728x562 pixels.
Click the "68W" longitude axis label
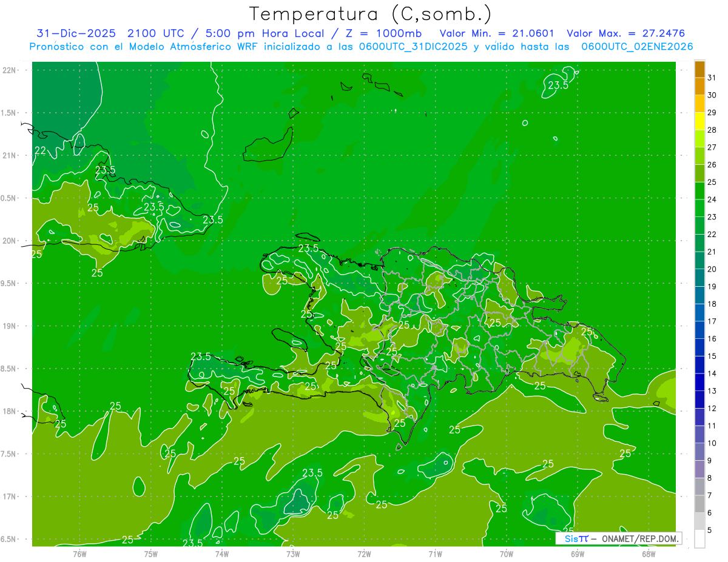coord(649,554)
